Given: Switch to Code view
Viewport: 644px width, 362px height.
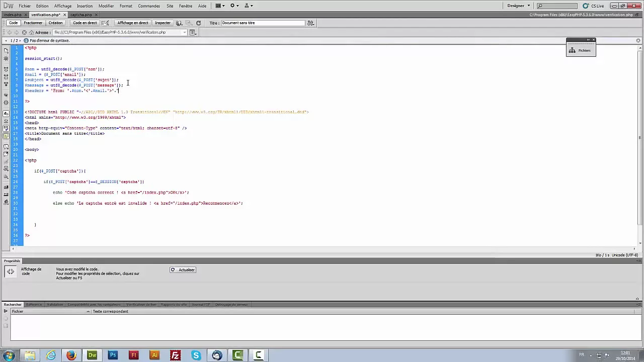Looking at the screenshot, I should 13,23.
